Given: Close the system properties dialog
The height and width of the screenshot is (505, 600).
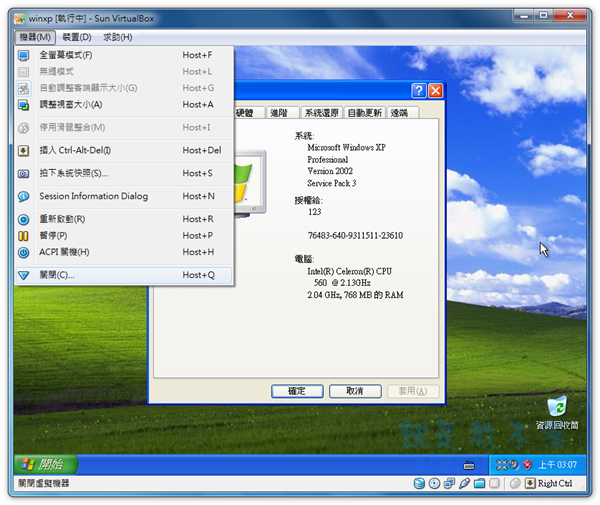Looking at the screenshot, I should pos(435,91).
